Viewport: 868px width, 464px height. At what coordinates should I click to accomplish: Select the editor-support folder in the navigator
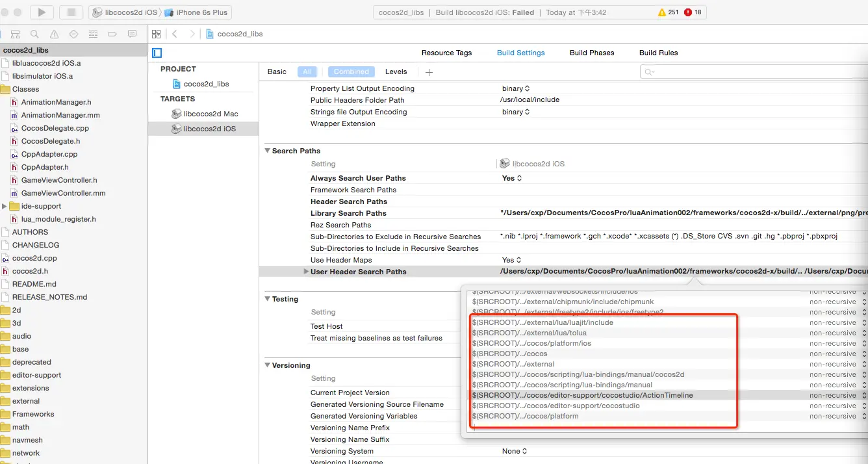36,375
